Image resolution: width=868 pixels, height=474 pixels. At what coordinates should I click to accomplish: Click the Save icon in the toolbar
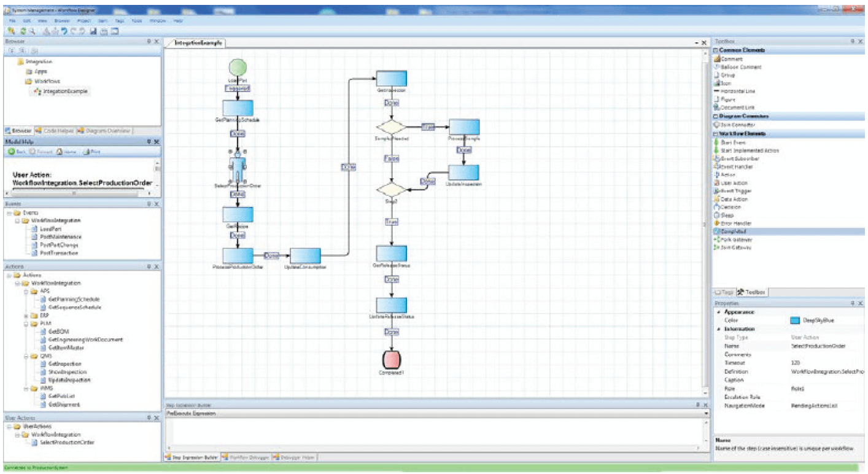(x=93, y=31)
